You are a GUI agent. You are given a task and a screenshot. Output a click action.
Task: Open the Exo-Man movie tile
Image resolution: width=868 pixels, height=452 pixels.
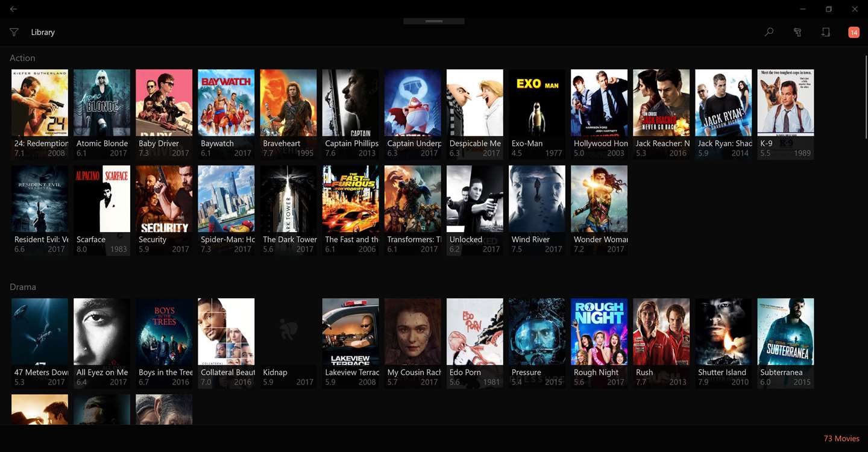pos(537,115)
